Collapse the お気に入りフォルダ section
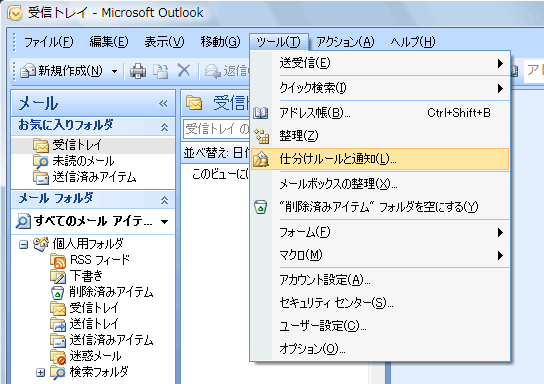Viewport: 544px width, 384px height. click(x=164, y=127)
